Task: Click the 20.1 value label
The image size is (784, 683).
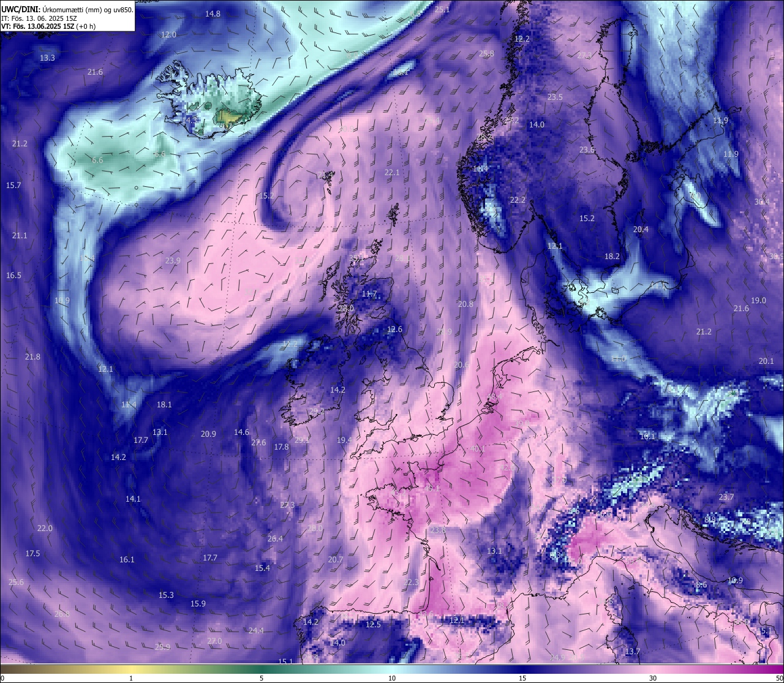Action: pyautogui.click(x=766, y=361)
